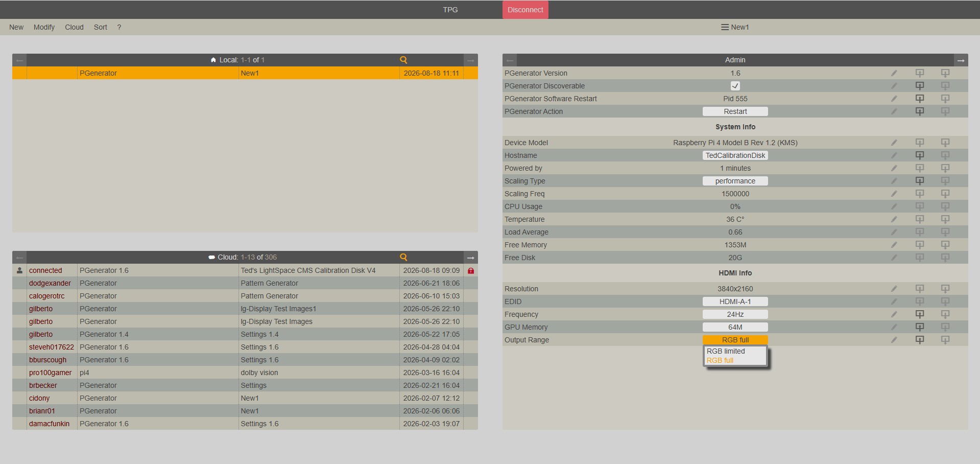Toggle the PGenerator Discoverable checkbox
Image resolution: width=980 pixels, height=464 pixels.
click(x=735, y=86)
